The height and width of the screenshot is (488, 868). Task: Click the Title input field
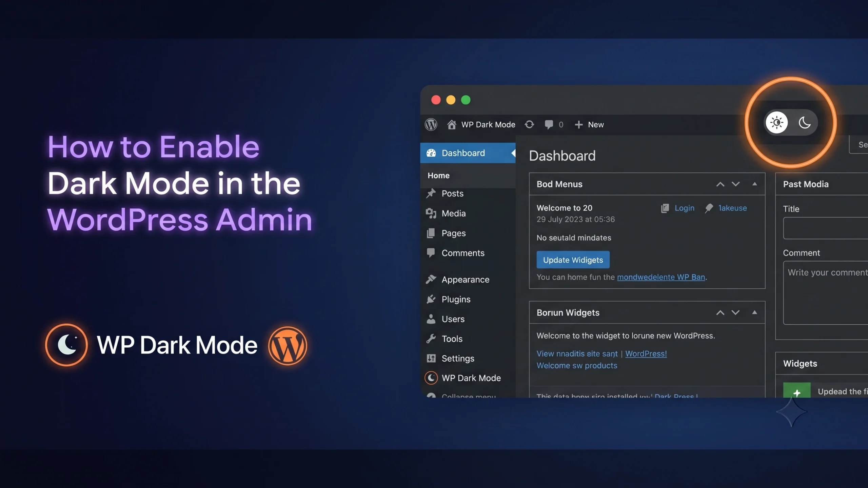click(x=826, y=228)
